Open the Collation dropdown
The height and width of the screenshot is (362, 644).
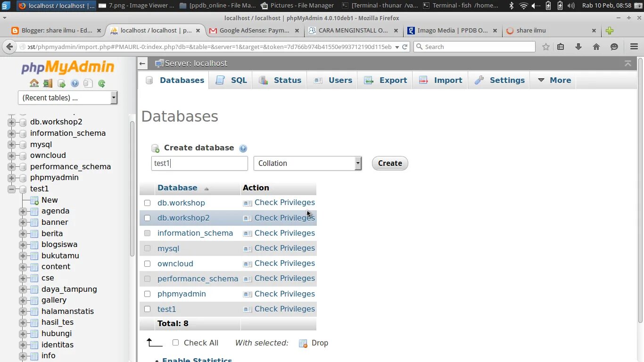pyautogui.click(x=307, y=164)
